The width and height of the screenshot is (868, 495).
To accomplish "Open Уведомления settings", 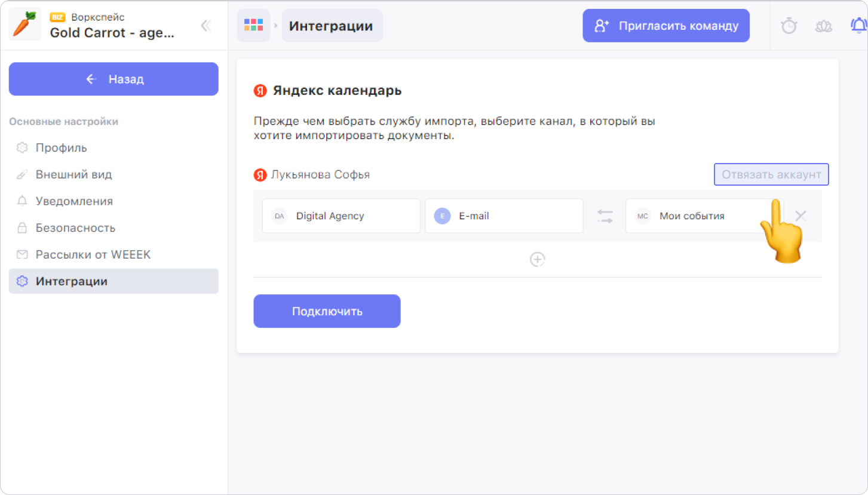I will (114, 201).
